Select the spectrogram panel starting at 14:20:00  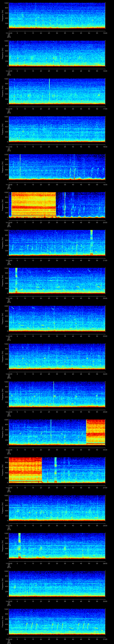(57, 243)
